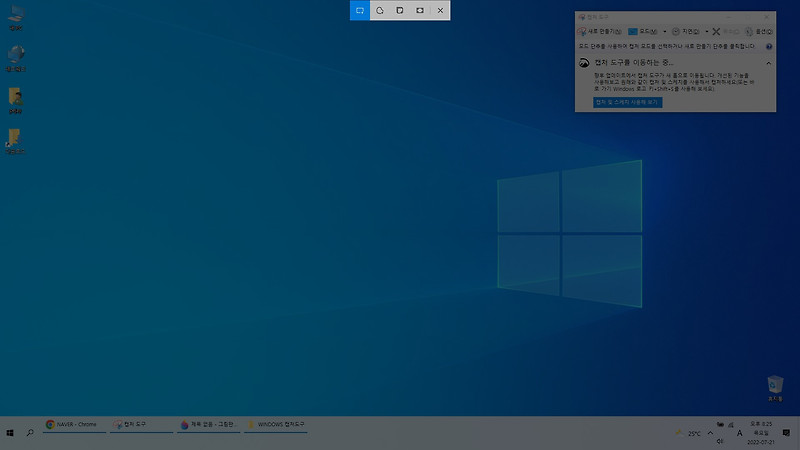Image resolution: width=800 pixels, height=450 pixels.
Task: Click the battery tray icon
Action: click(x=720, y=424)
